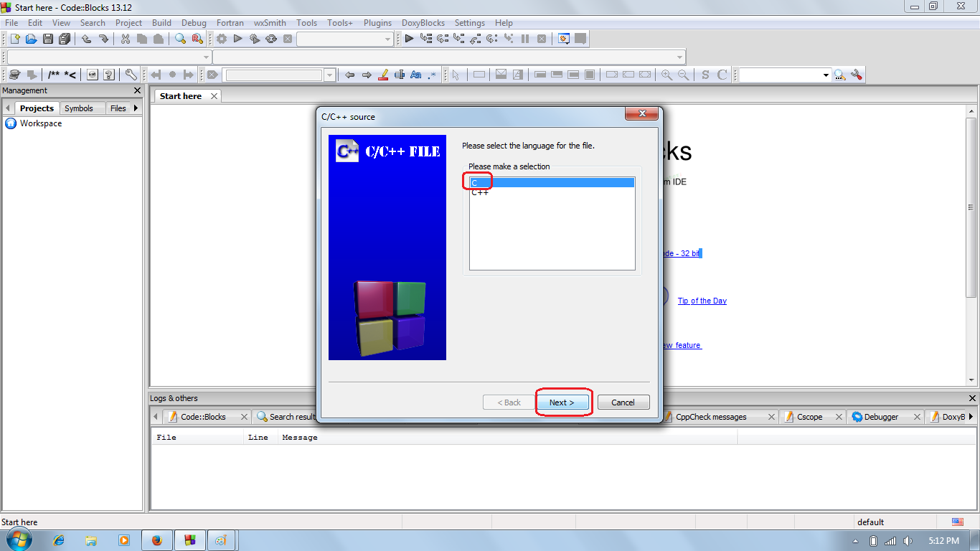Close the Start here tab
The width and height of the screenshot is (980, 551).
(214, 96)
